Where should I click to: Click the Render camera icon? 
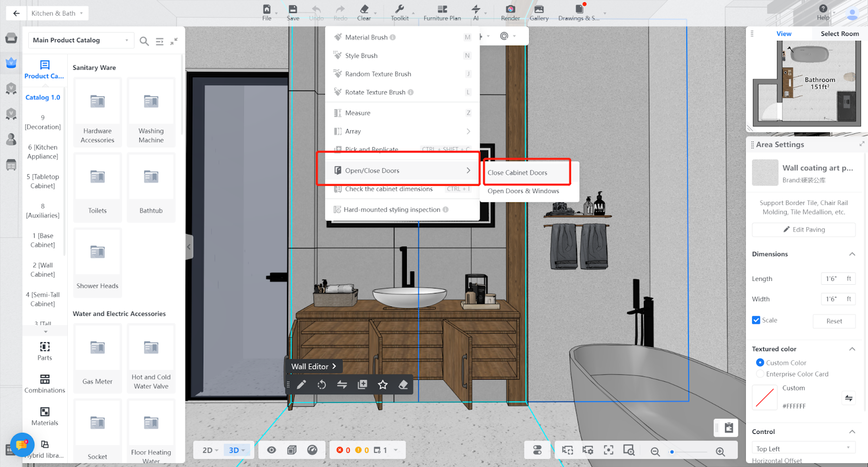tap(510, 10)
